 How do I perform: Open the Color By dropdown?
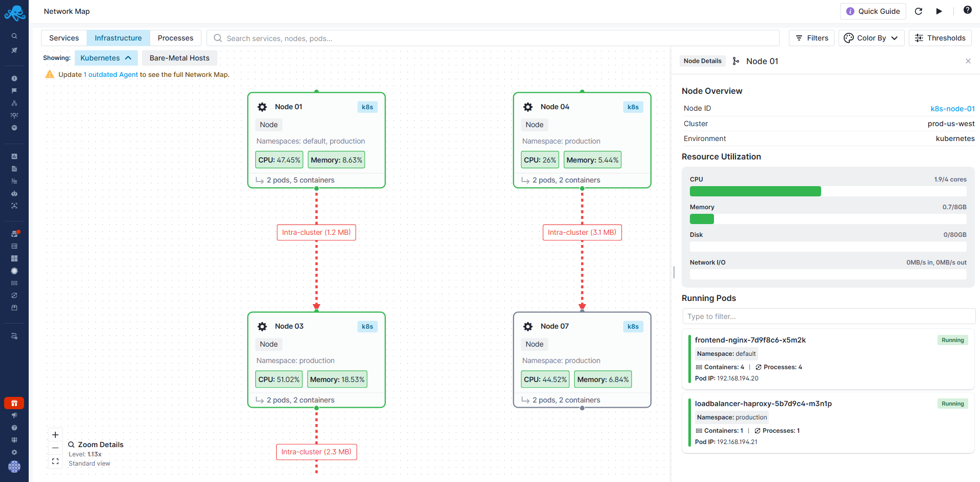point(871,37)
